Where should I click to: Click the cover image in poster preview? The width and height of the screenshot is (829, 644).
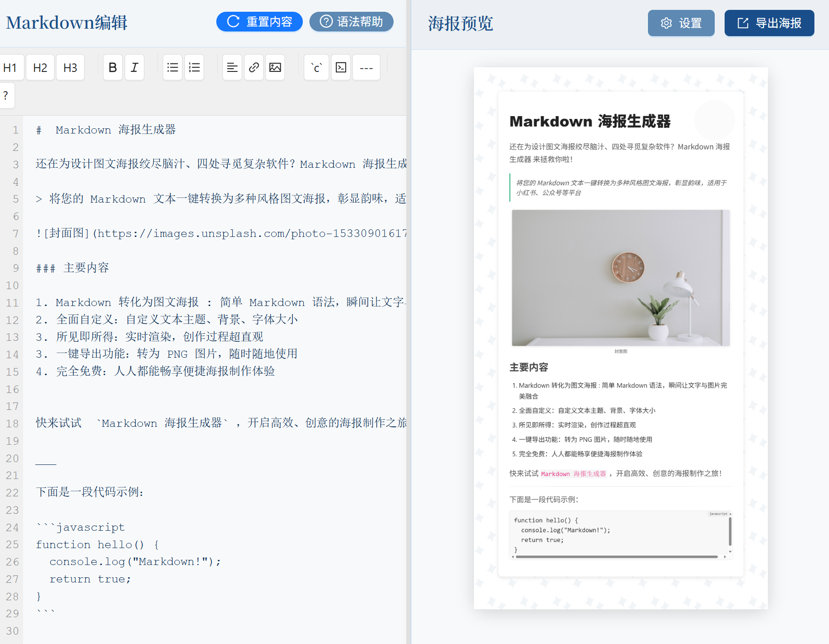point(621,278)
